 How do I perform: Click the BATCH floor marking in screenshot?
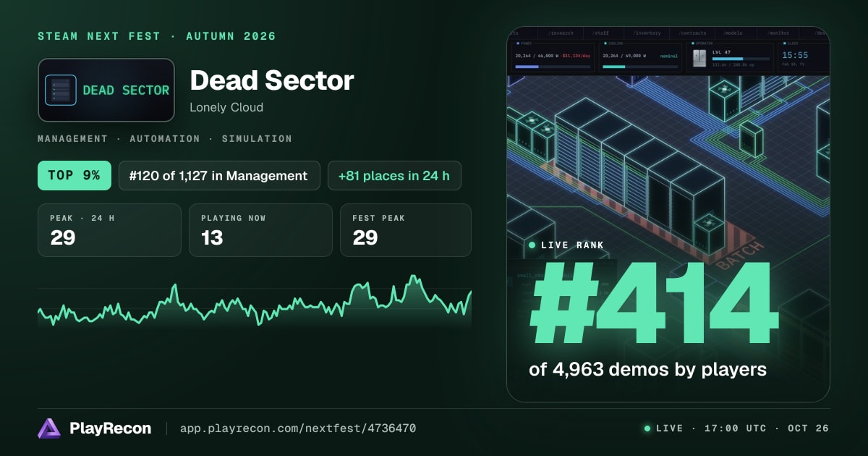pyautogui.click(x=739, y=256)
